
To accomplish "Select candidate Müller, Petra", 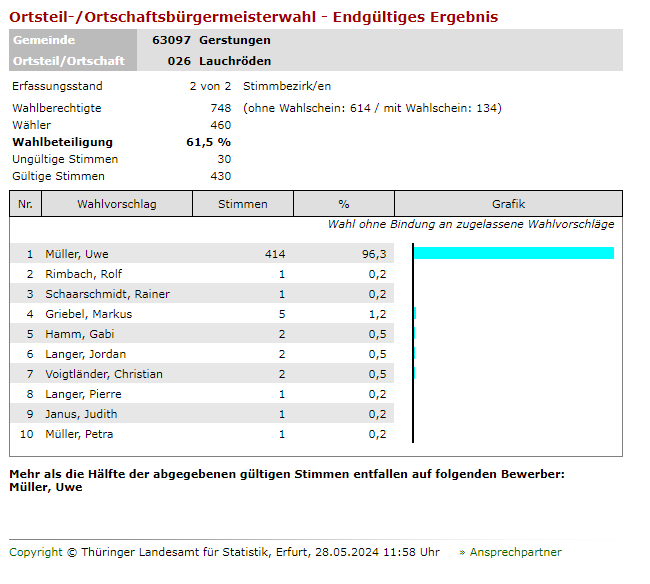I will click(x=79, y=434).
